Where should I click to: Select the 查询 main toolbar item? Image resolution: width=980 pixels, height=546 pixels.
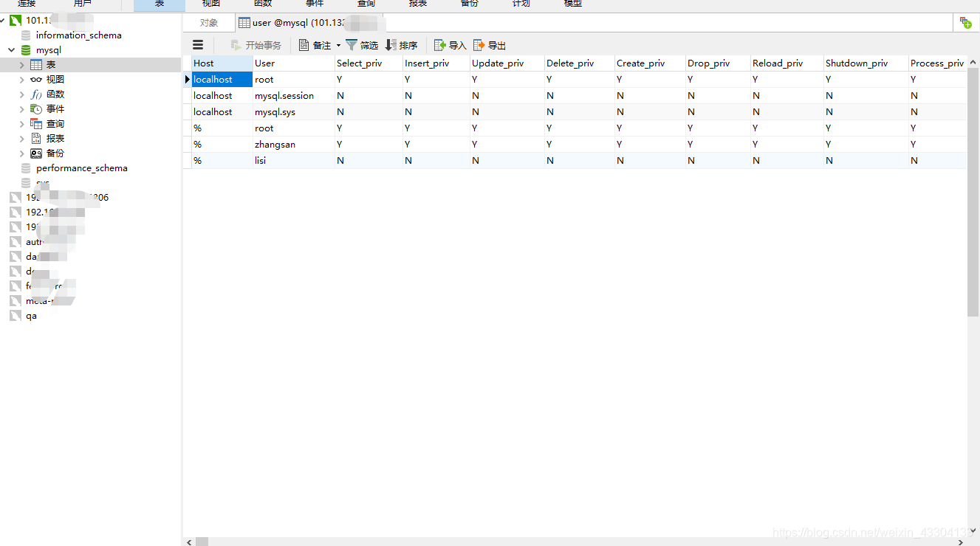point(366,4)
